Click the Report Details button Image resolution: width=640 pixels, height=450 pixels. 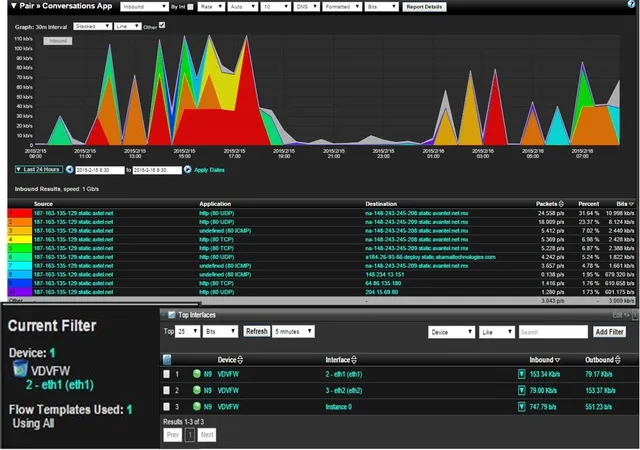tap(425, 7)
